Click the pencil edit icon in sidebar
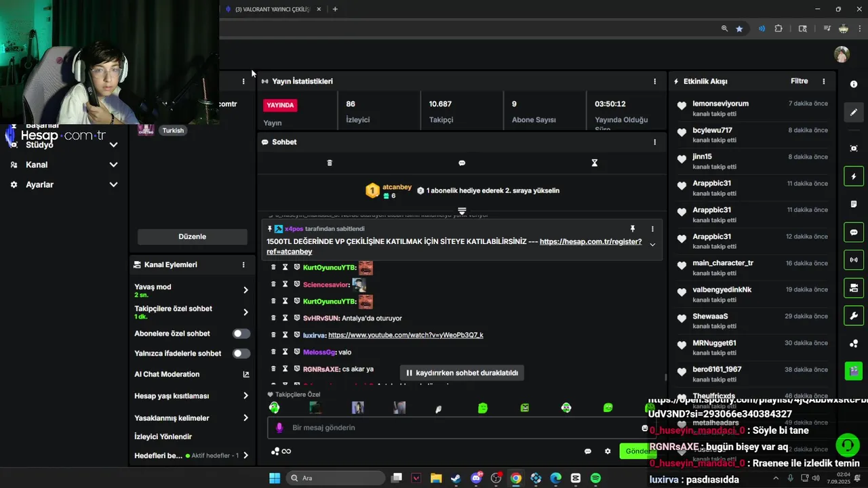Viewport: 868px width, 488px height. pyautogui.click(x=854, y=113)
